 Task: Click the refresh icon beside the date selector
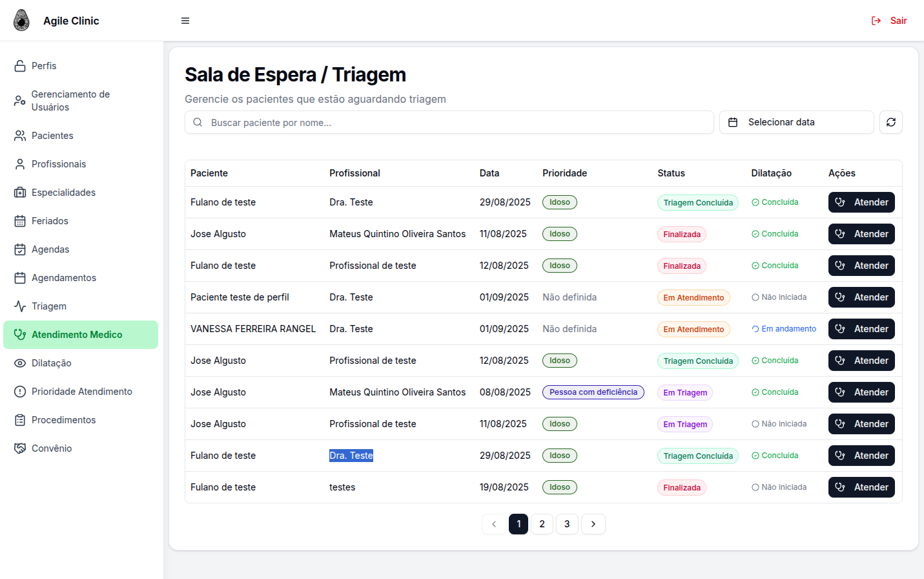(x=890, y=122)
